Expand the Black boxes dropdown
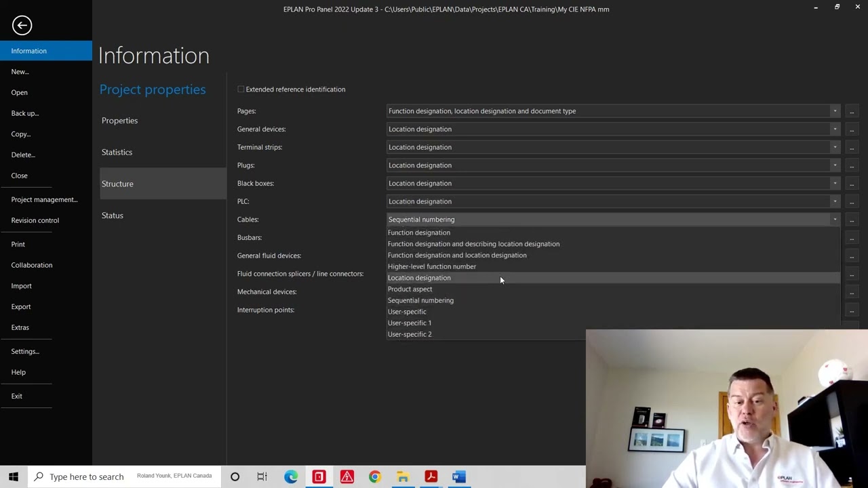The width and height of the screenshot is (868, 488). pos(835,183)
